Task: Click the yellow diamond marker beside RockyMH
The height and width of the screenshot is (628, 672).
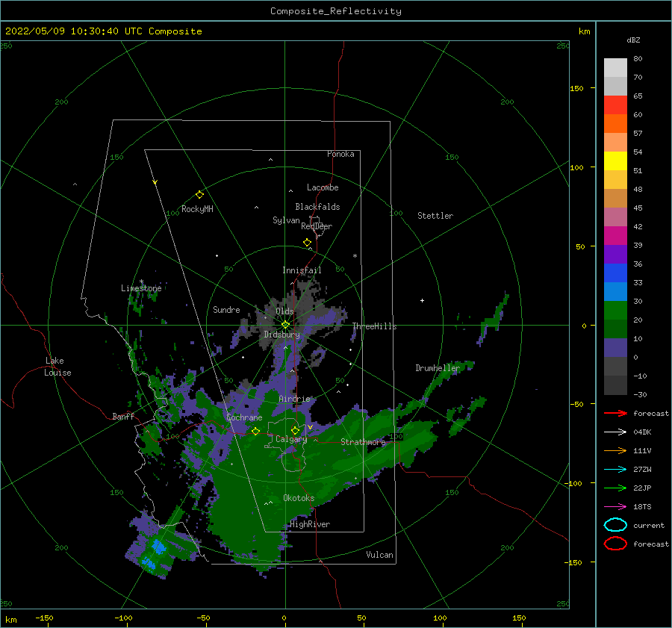Action: pos(199,195)
